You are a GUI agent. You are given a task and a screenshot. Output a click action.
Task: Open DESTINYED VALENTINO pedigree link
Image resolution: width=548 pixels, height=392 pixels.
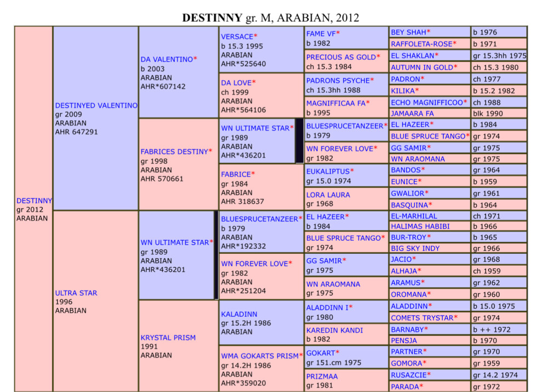[96, 105]
